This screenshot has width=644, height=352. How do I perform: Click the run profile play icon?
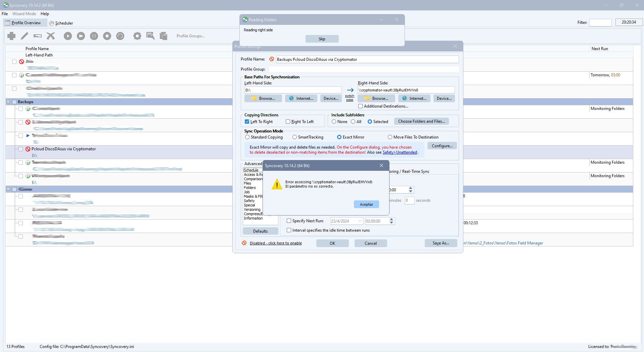point(68,36)
